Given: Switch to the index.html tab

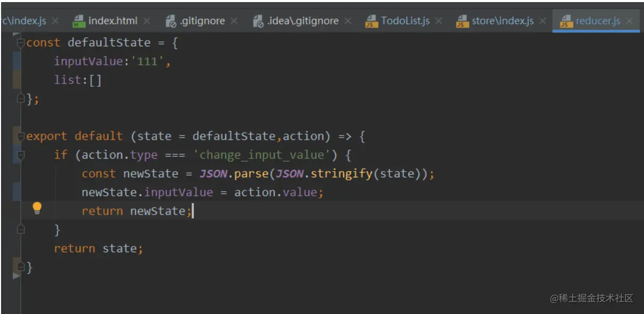Looking at the screenshot, I should point(112,21).
